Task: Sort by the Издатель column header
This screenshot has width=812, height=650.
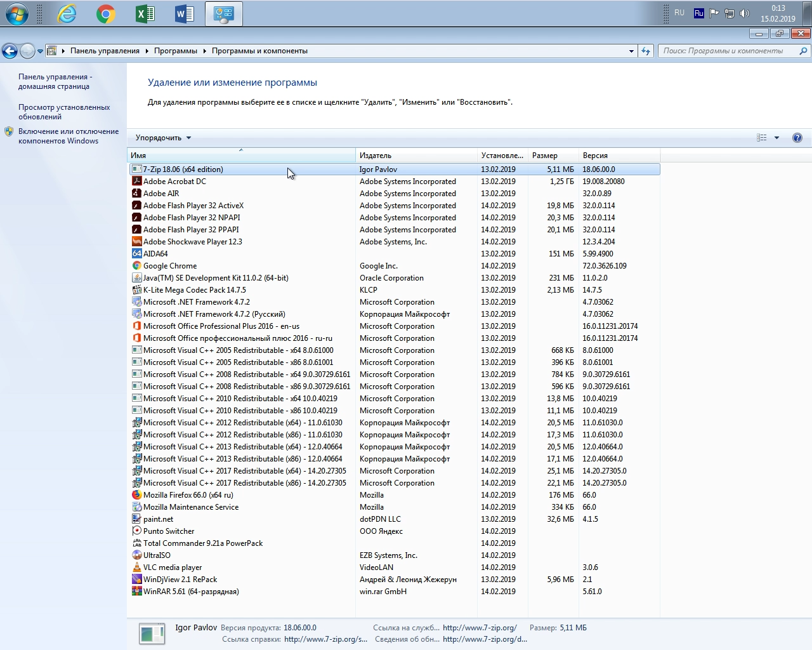Action: 416,156
